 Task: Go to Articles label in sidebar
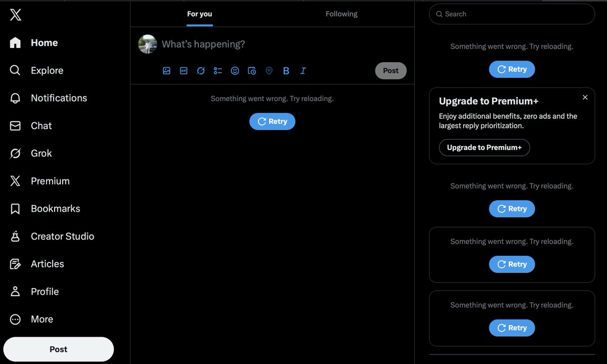point(48,264)
